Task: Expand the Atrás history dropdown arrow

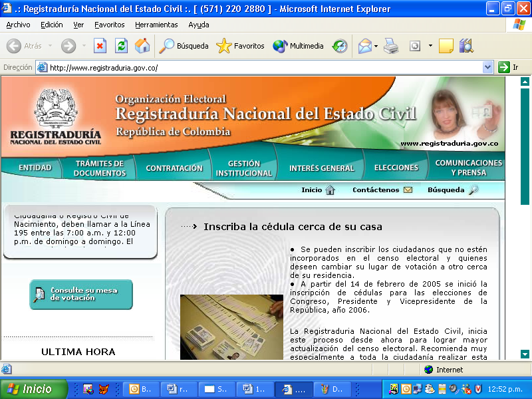Action: [51, 46]
